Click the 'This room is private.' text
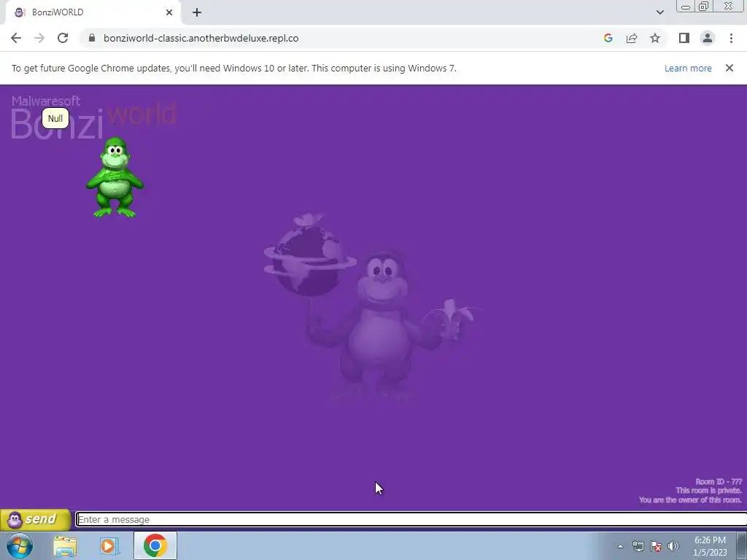Screen dimensions: 747x560 [x=708, y=491]
